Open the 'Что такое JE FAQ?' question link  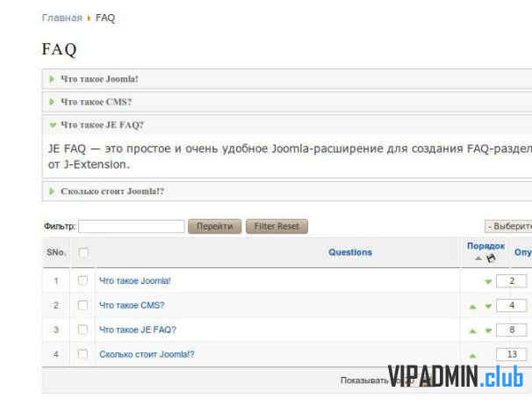click(138, 330)
